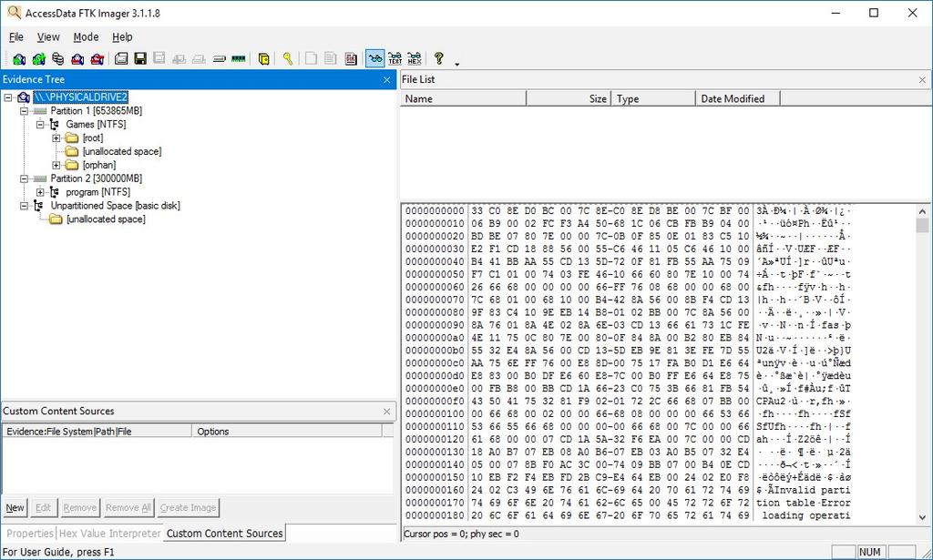933x560 pixels.
Task: Click the Create Image button
Action: pos(188,508)
